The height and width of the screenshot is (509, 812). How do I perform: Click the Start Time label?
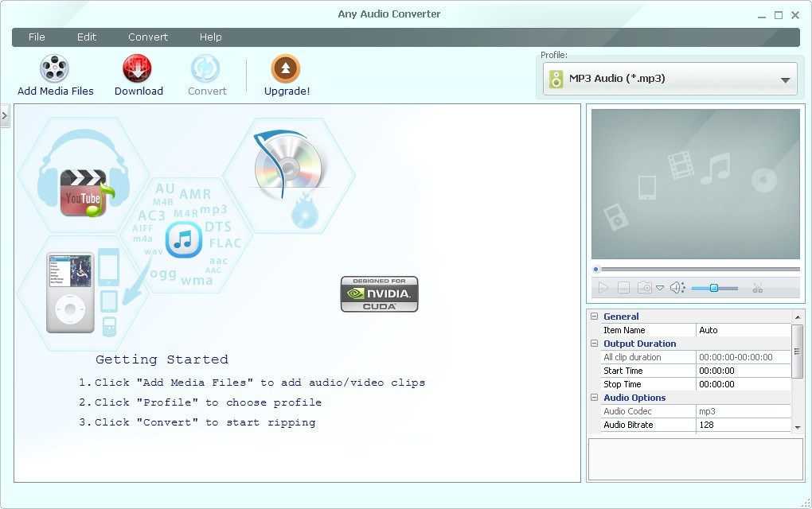623,371
